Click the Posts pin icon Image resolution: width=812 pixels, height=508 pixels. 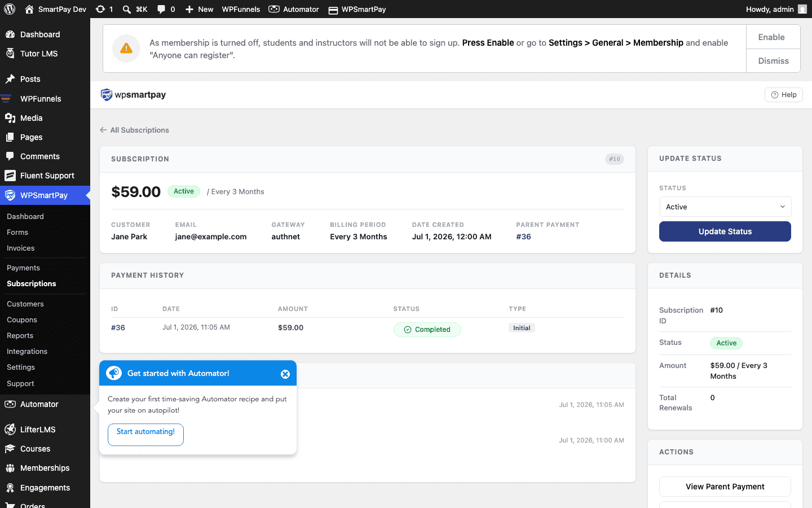(10, 79)
